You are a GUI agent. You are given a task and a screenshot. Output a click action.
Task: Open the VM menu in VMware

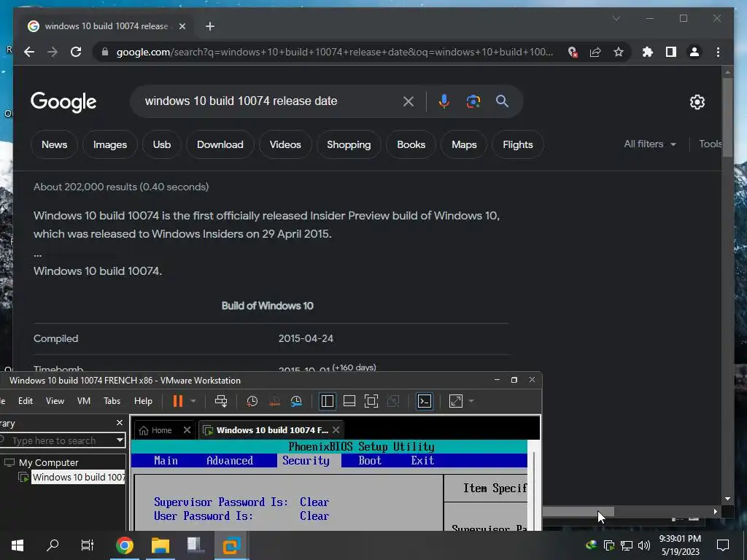coord(84,401)
